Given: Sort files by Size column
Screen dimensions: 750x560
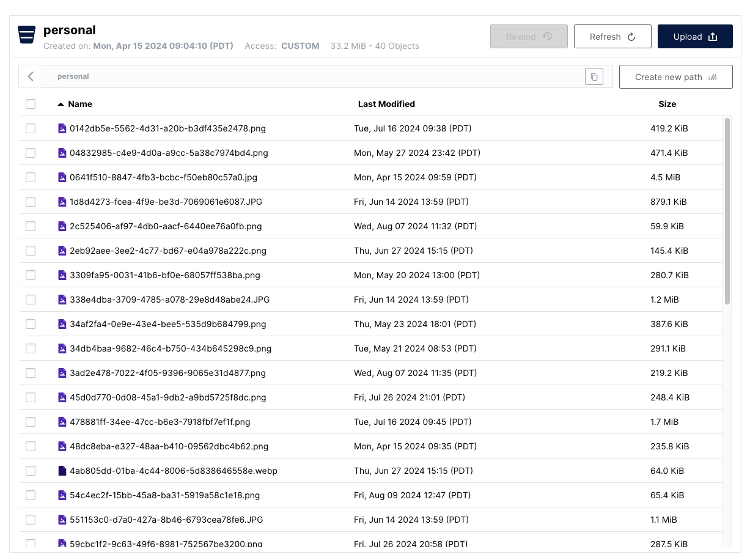Looking at the screenshot, I should [667, 104].
